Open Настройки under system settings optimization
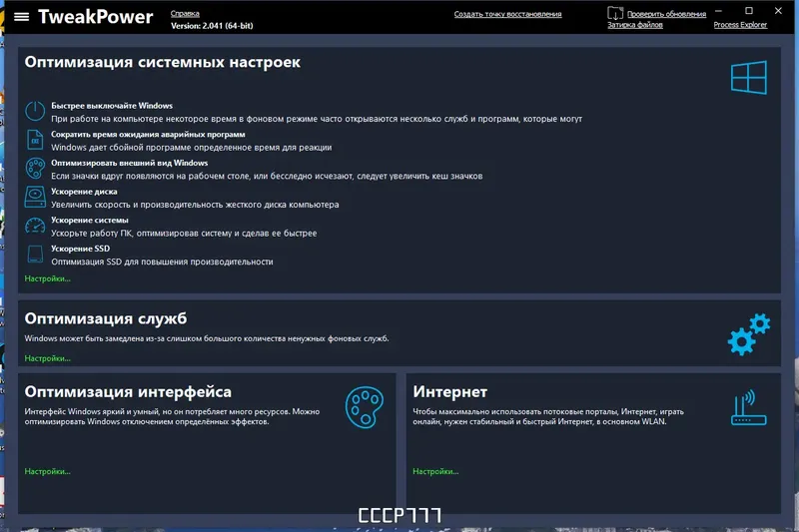The height and width of the screenshot is (532, 799). pos(47,278)
